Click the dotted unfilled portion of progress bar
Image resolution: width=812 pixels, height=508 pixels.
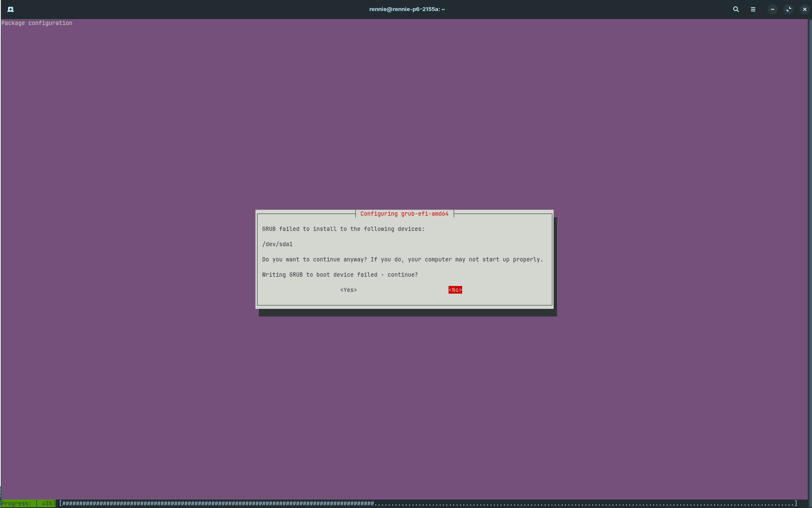[x=585, y=503]
